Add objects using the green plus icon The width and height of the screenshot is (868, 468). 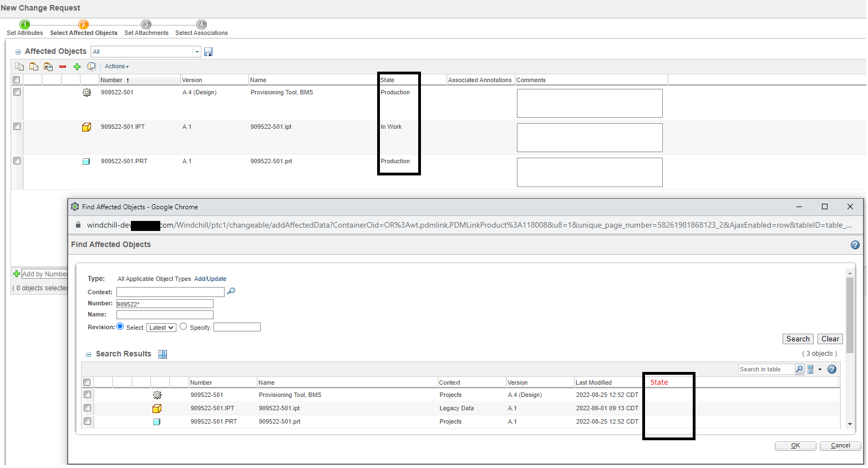[77, 66]
